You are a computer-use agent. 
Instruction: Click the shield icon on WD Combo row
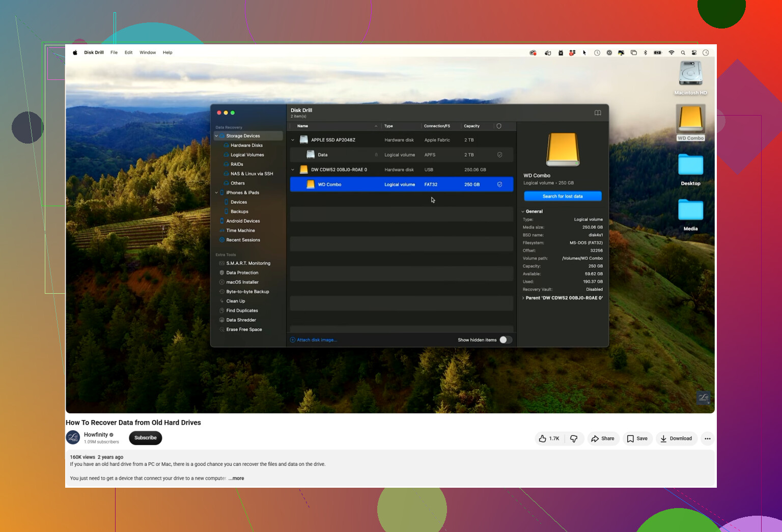[499, 185]
